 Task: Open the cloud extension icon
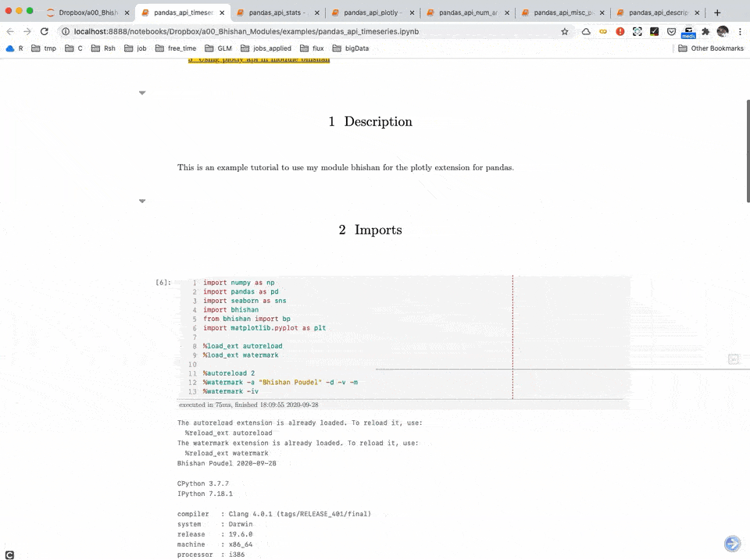pos(586,31)
